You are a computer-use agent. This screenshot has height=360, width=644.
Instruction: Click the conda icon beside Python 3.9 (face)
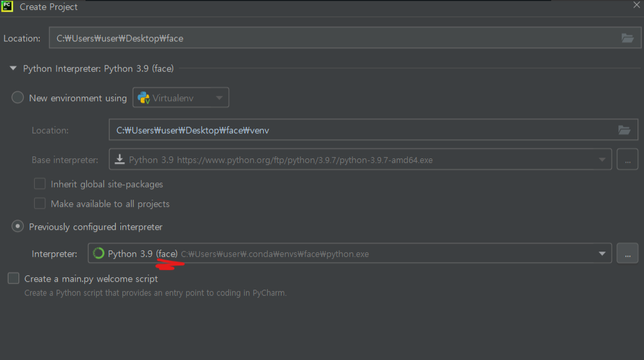(99, 254)
